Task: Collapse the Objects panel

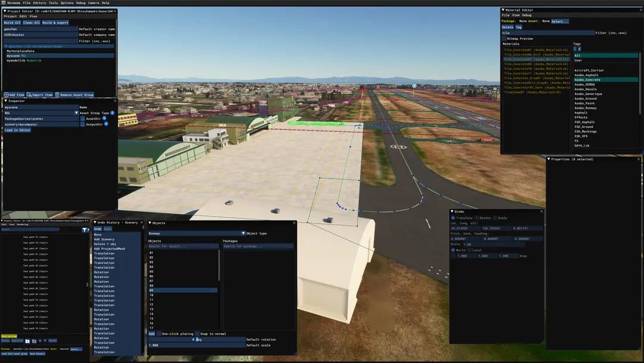Action: 150,223
